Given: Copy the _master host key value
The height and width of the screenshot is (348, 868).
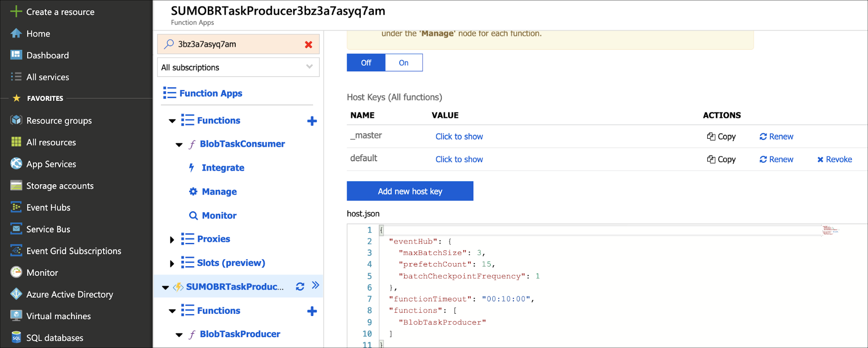Looking at the screenshot, I should click(721, 137).
